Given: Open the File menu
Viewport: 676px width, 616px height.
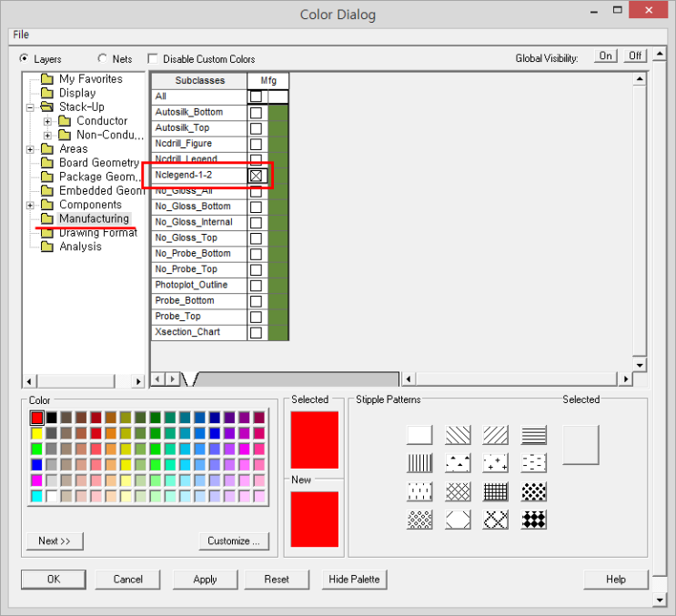Looking at the screenshot, I should point(20,35).
